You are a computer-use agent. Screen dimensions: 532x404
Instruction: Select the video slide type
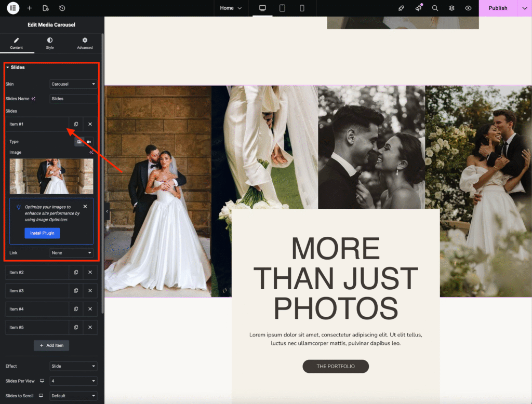pos(89,141)
